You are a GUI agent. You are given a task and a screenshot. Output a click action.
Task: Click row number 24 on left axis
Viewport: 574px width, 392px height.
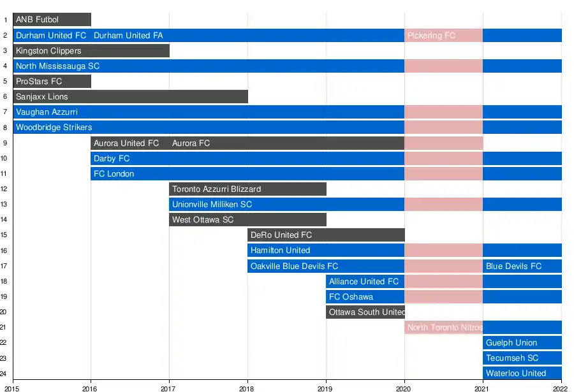click(x=4, y=374)
